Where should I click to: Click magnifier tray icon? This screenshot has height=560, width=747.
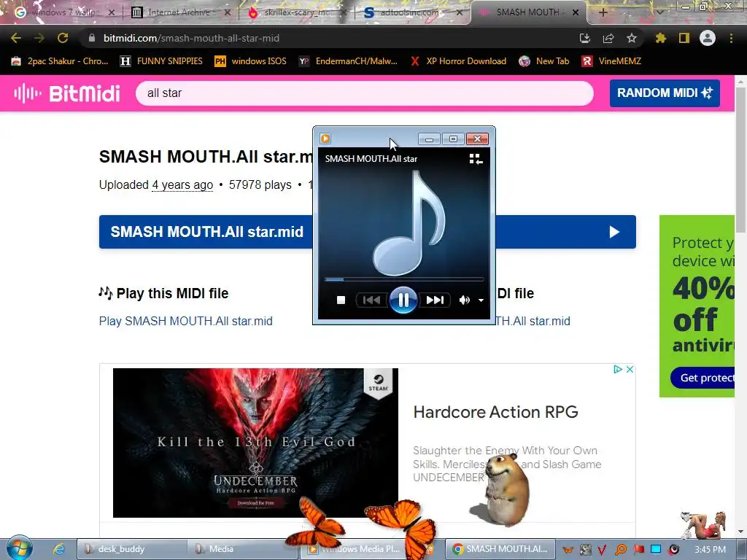coord(621,550)
